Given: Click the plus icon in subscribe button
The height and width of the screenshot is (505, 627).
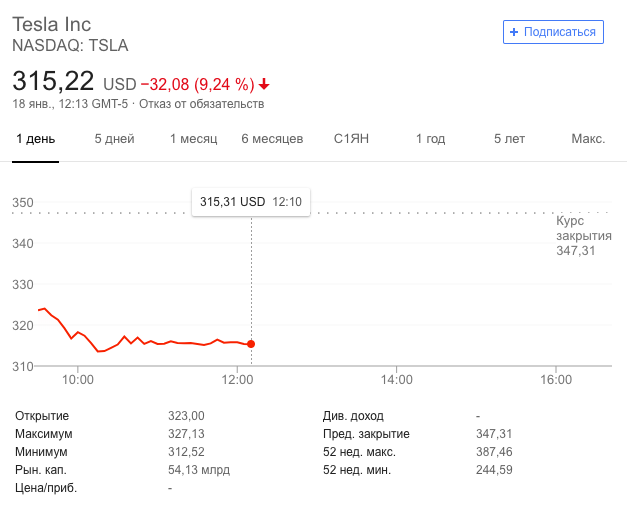Looking at the screenshot, I should (514, 32).
